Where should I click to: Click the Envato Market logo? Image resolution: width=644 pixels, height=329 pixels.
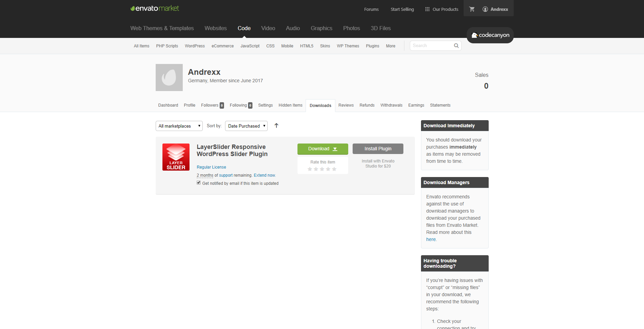point(155,8)
